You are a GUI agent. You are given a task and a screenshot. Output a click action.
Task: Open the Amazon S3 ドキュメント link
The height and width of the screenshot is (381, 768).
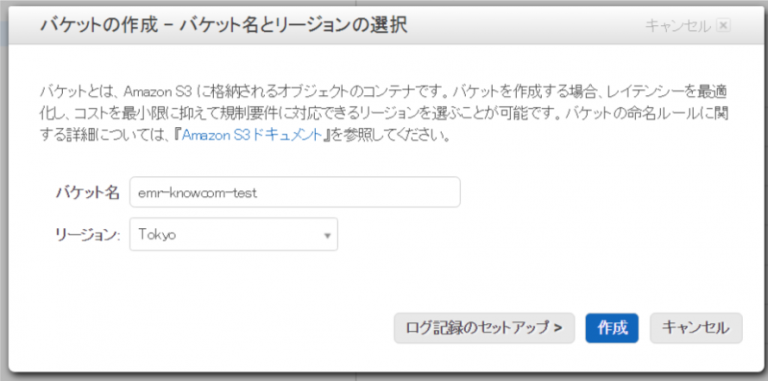pos(253,135)
